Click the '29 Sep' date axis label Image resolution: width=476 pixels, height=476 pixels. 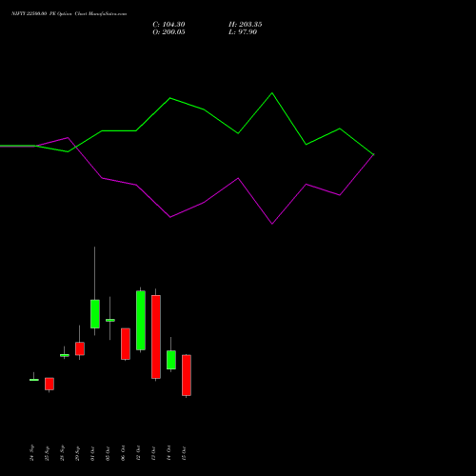point(77,453)
